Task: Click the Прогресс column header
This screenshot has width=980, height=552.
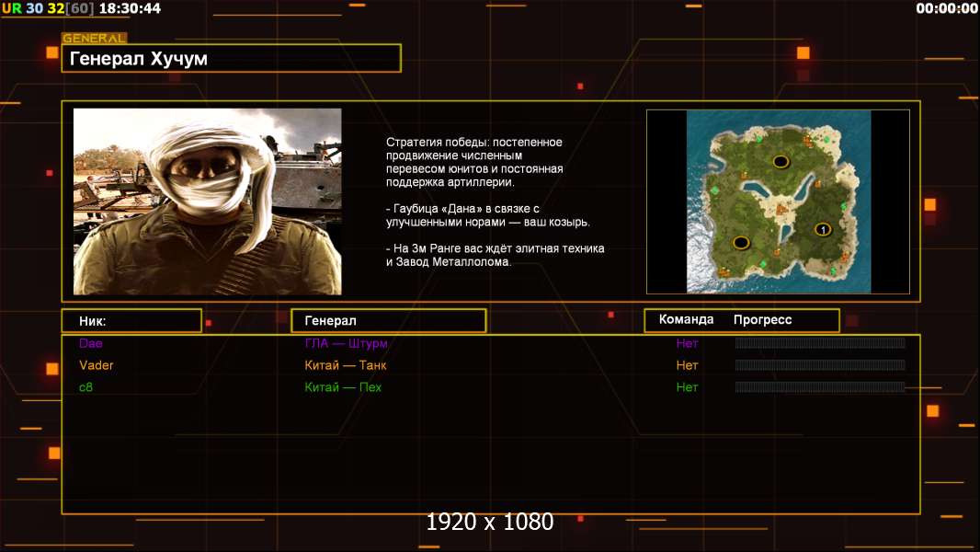Action: [762, 320]
